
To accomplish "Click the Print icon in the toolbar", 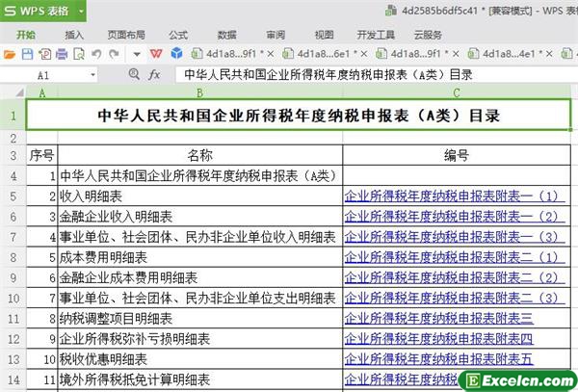I will click(61, 54).
